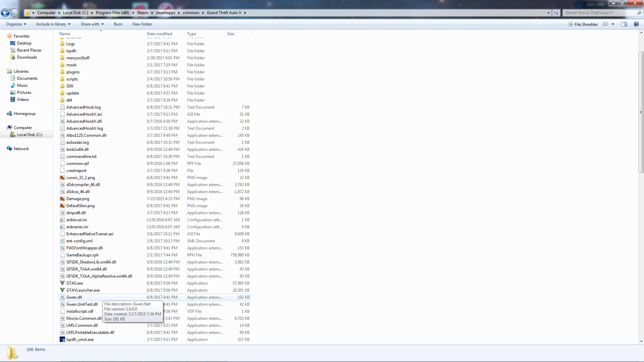This screenshot has width=644, height=362.
Task: Click the vertical scrollbar thumb
Action: [641, 112]
